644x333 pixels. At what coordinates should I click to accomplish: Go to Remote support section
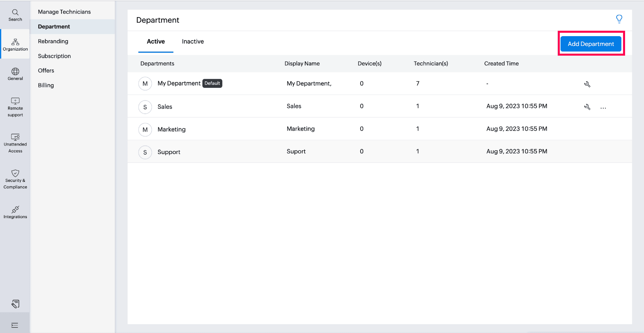point(15,107)
